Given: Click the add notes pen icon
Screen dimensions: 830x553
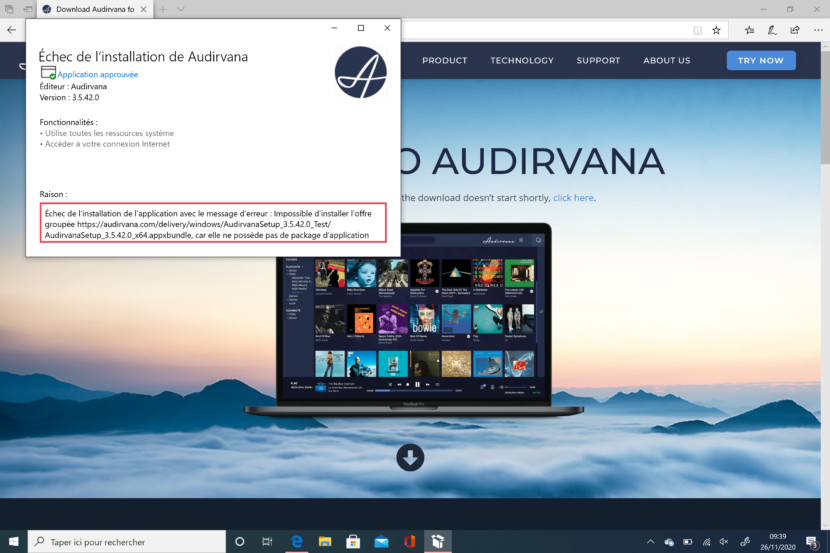Looking at the screenshot, I should 772,30.
